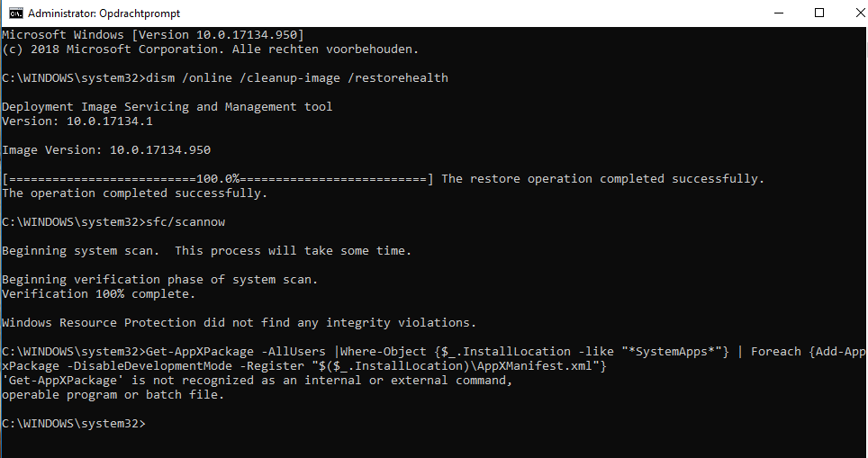
Task: Close the Administrator: Opdrachtprompt window
Action: pyautogui.click(x=859, y=13)
